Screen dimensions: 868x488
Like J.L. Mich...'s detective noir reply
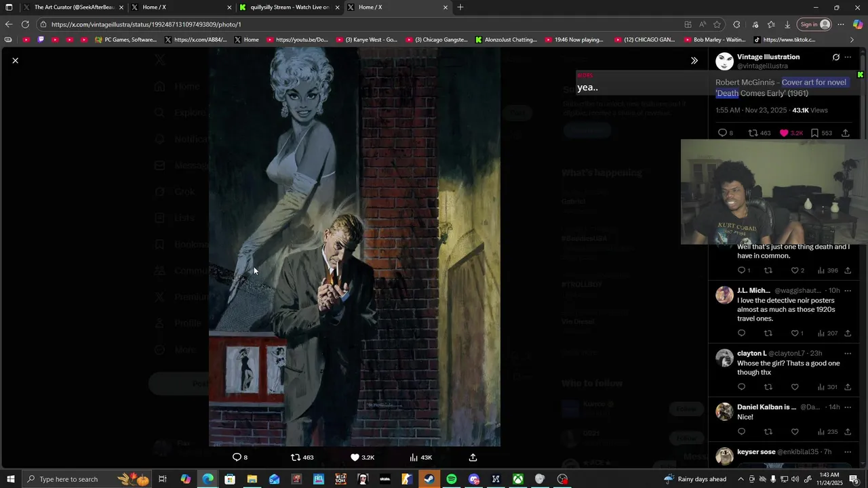tap(795, 333)
